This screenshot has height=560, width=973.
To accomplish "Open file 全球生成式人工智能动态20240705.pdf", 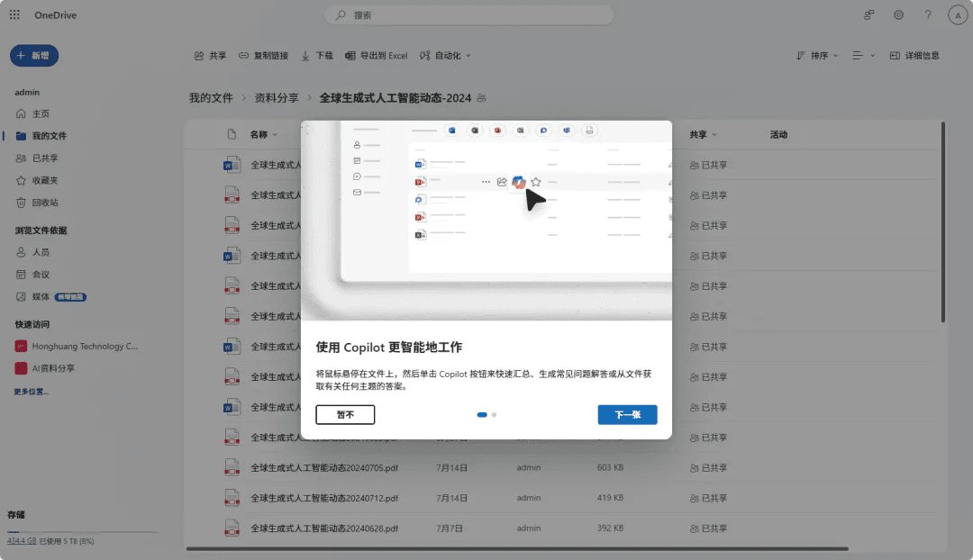I will pos(324,467).
